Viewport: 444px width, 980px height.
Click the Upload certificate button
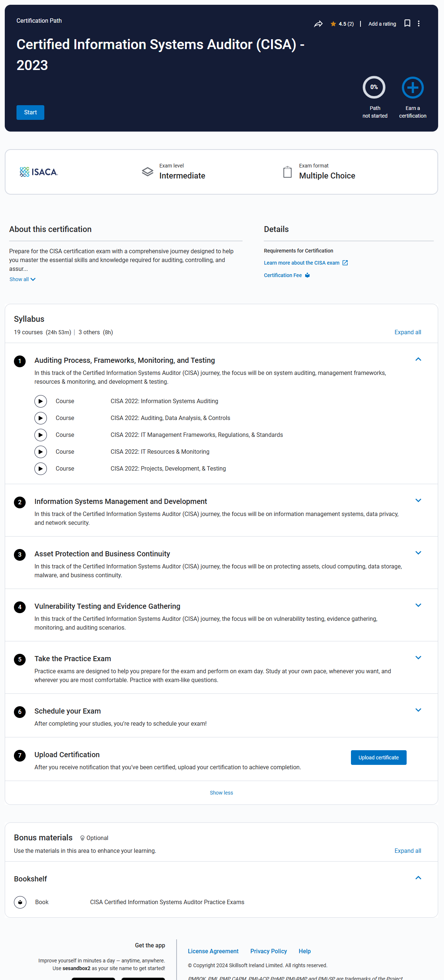click(x=378, y=757)
